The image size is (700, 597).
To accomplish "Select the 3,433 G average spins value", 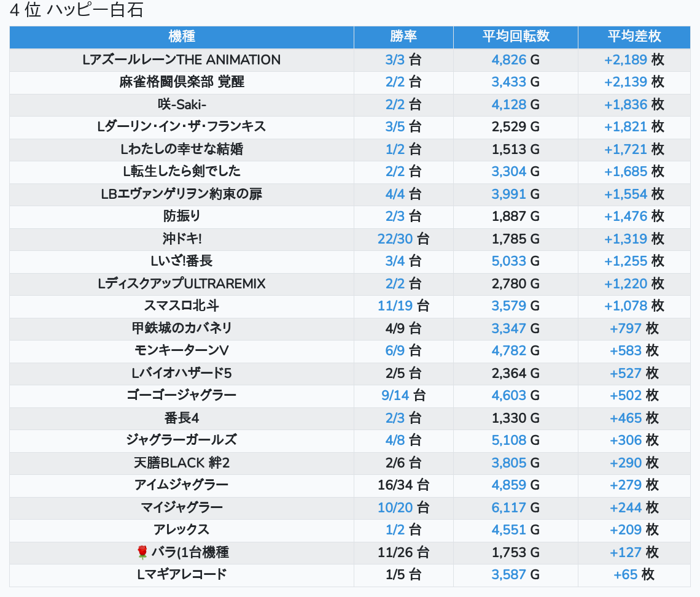I will click(x=516, y=82).
